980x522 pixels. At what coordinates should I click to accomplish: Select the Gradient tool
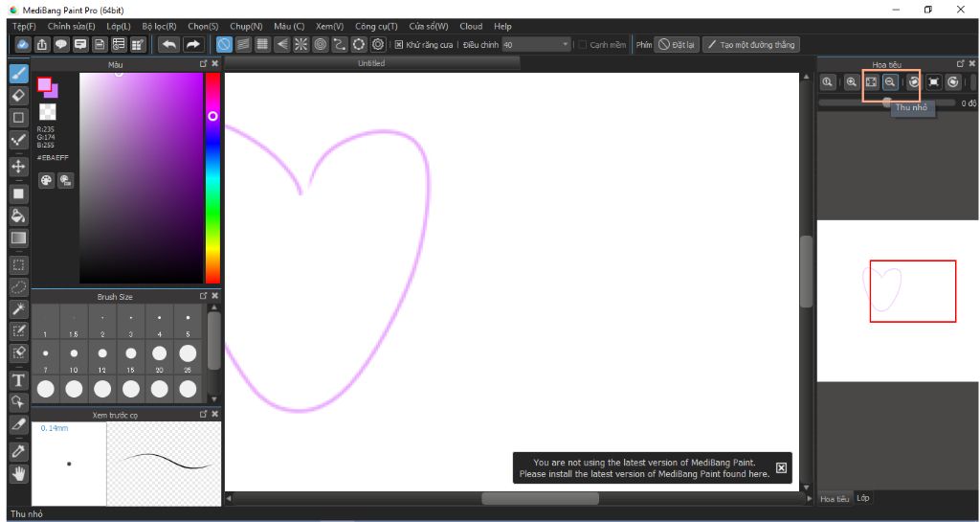click(x=18, y=238)
